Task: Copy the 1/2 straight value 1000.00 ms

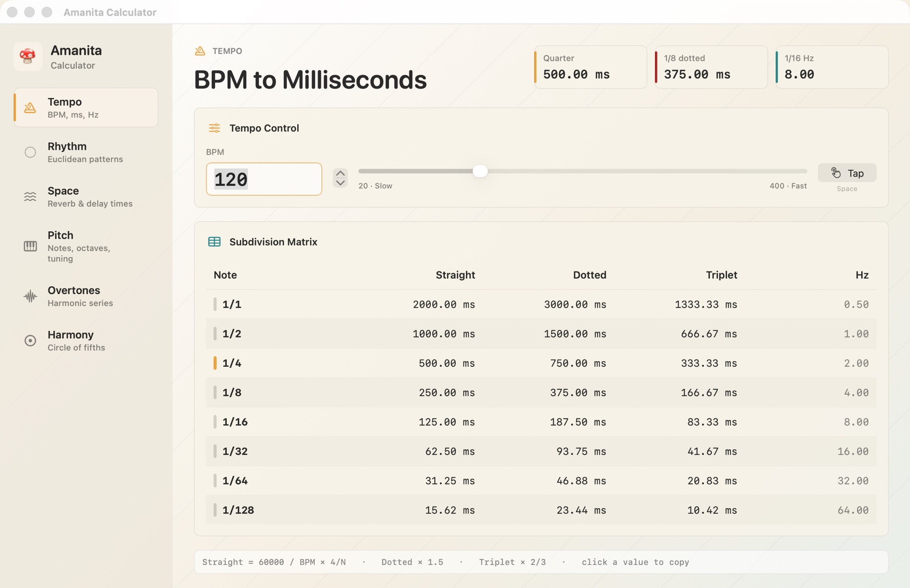Action: pos(444,334)
